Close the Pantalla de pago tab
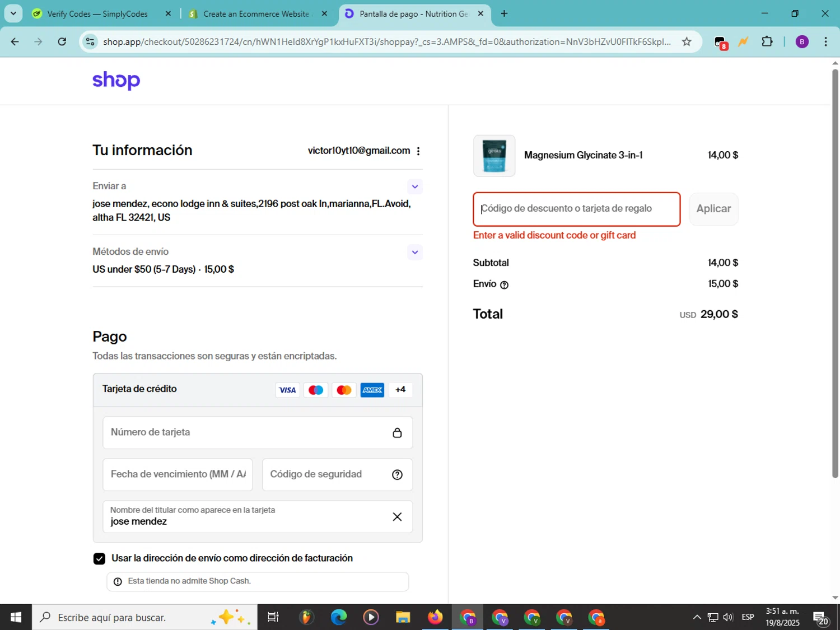Image resolution: width=840 pixels, height=630 pixels. (480, 14)
